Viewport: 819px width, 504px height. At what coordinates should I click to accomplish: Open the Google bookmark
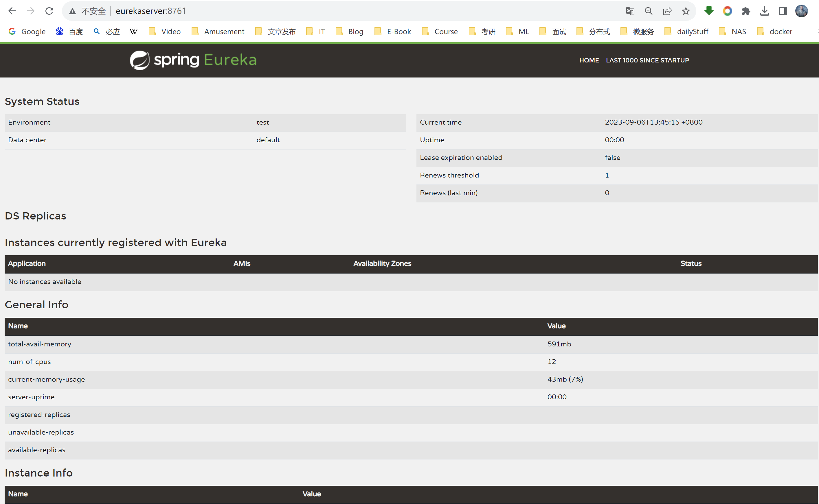[27, 31]
